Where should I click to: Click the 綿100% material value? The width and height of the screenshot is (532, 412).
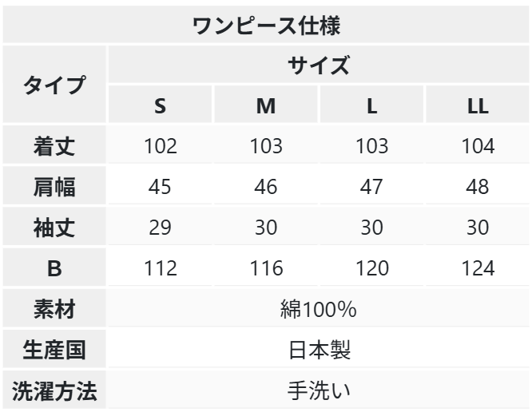(x=319, y=309)
